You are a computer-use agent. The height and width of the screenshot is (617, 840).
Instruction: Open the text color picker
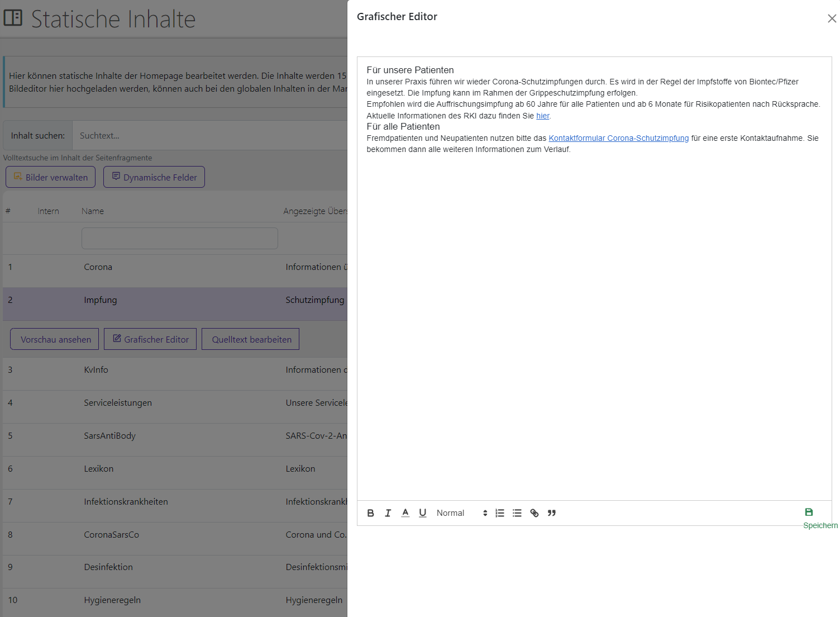(x=405, y=513)
